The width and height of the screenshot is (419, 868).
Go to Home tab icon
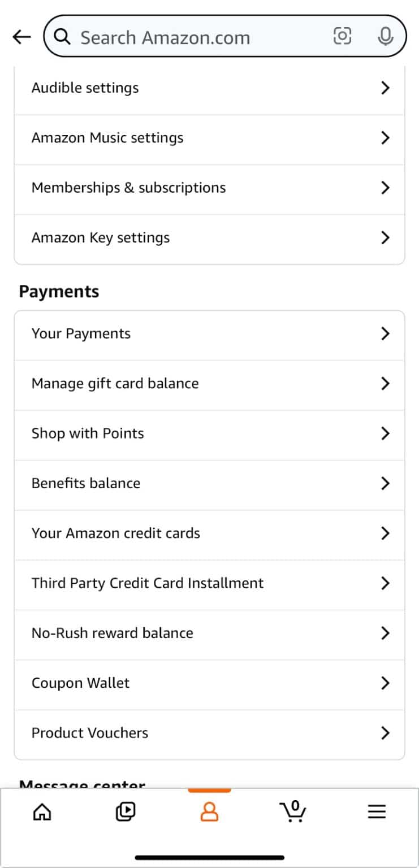tap(42, 812)
